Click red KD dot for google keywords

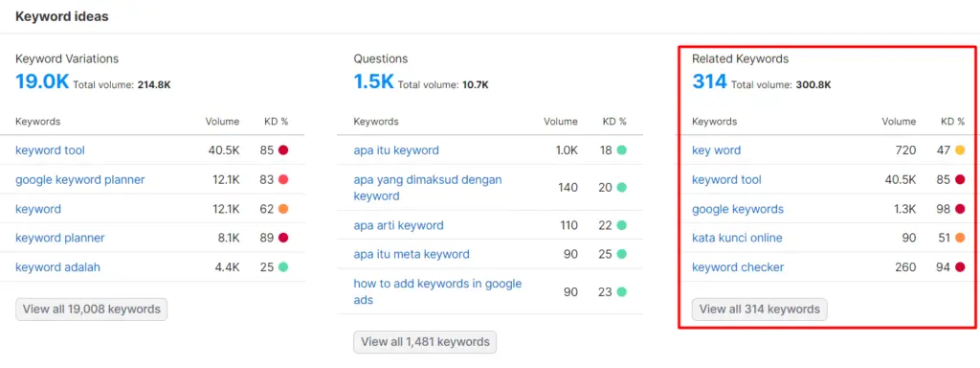coord(960,209)
